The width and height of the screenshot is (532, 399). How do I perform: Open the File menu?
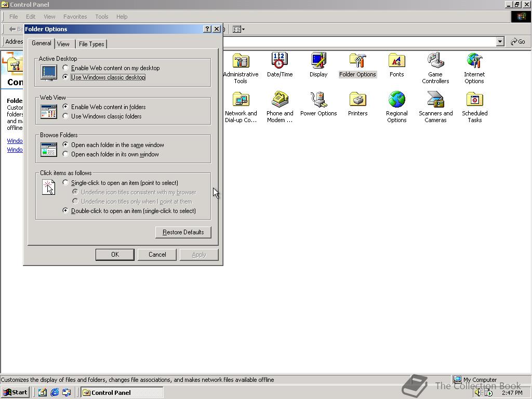tap(14, 17)
